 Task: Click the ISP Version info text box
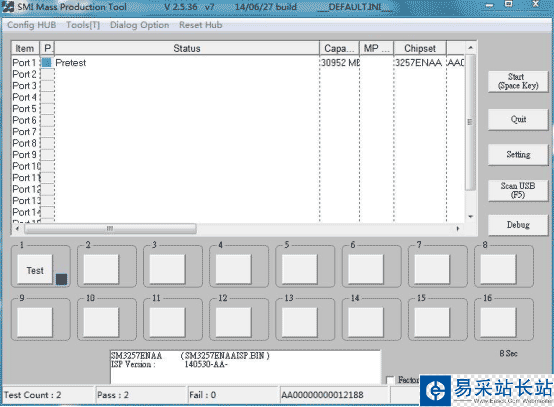245,367
